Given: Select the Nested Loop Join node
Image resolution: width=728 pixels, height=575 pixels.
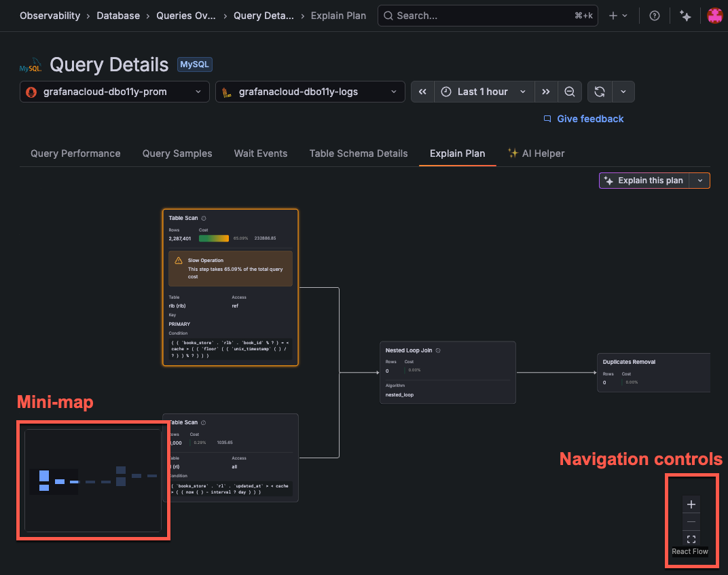Looking at the screenshot, I should click(x=448, y=372).
